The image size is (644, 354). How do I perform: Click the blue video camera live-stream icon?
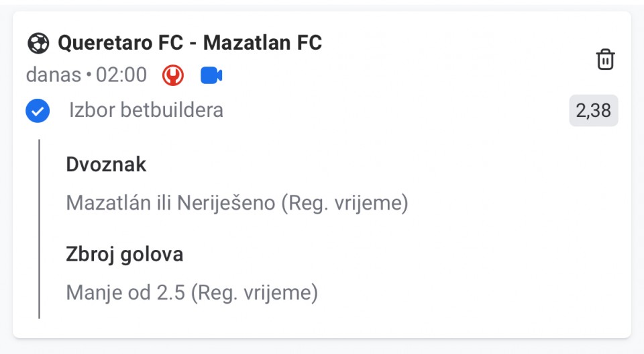click(211, 75)
